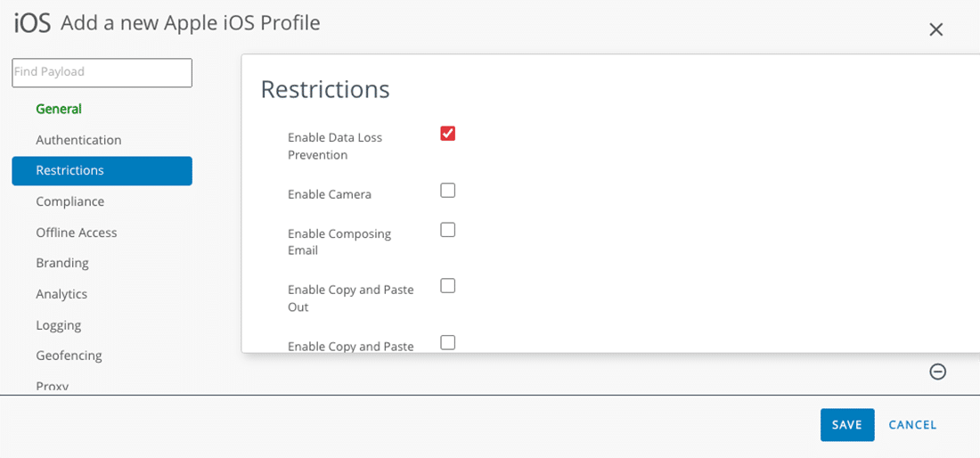Select Authentication in the payload list
The width and height of the screenshot is (980, 458).
point(78,140)
